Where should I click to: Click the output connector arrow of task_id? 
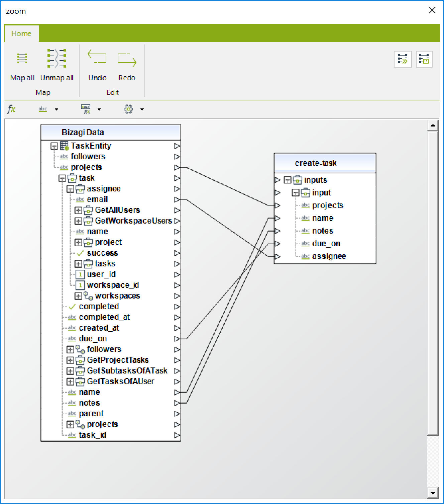(x=177, y=435)
